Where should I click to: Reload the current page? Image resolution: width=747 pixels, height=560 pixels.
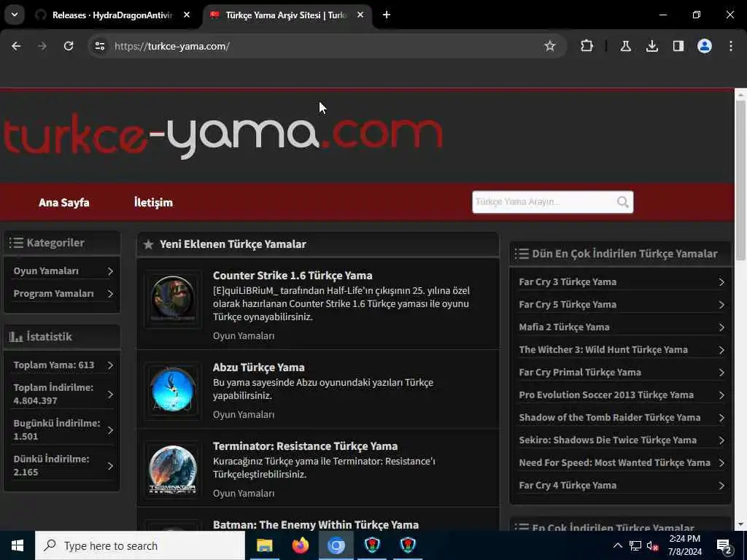69,46
